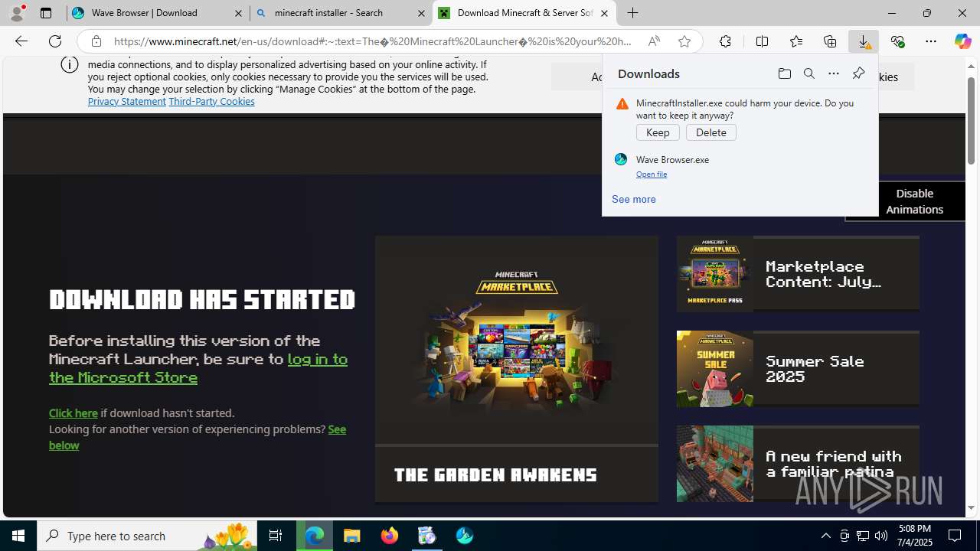Open more options in Downloads panel
Viewport: 980px width, 551px height.
(833, 73)
